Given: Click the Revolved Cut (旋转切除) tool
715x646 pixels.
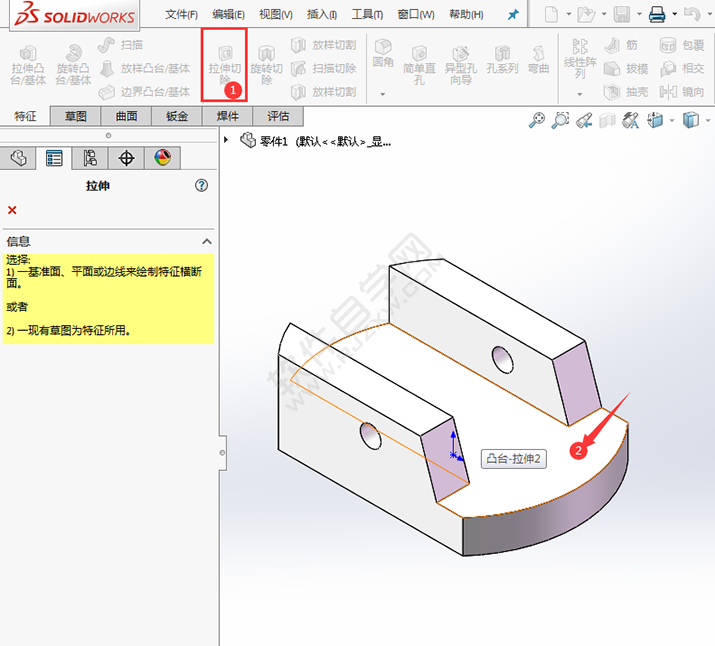Looking at the screenshot, I should tap(266, 65).
